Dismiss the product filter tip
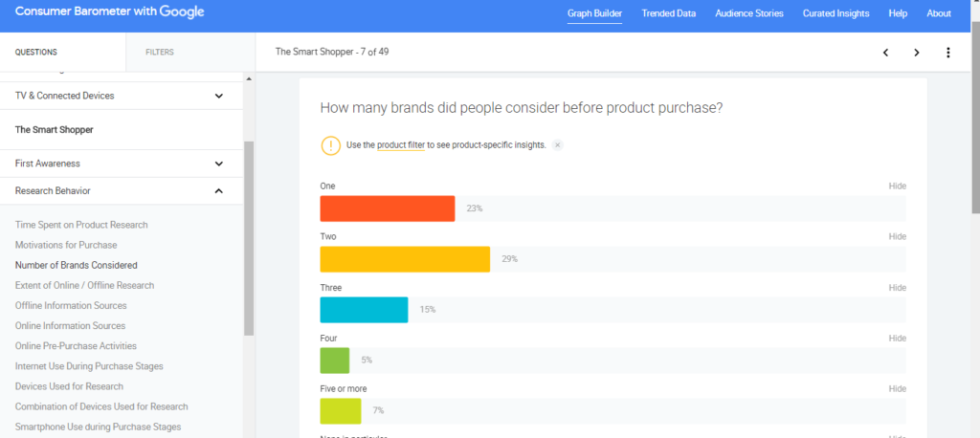Screen dimensions: 980x438 558,145
